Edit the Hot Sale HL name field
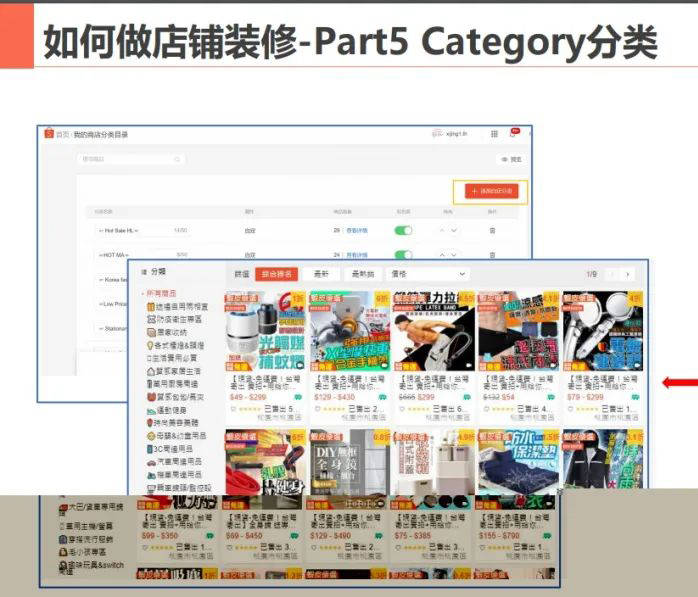Screen dimensions: 698x597 click(x=142, y=231)
